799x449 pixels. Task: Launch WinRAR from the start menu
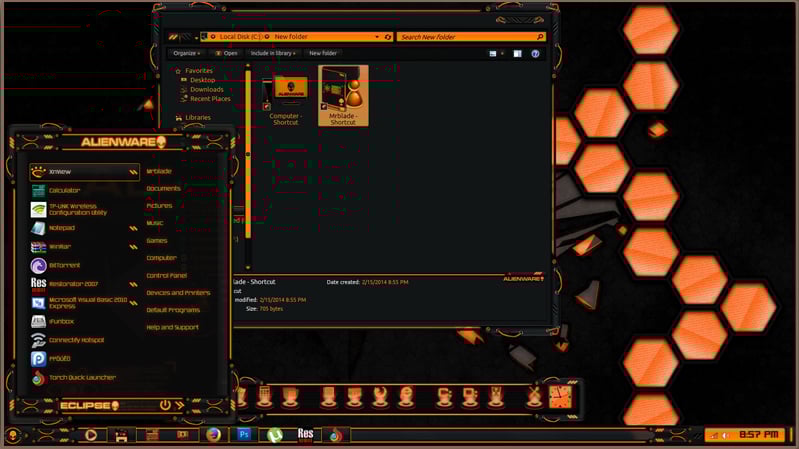(60, 247)
